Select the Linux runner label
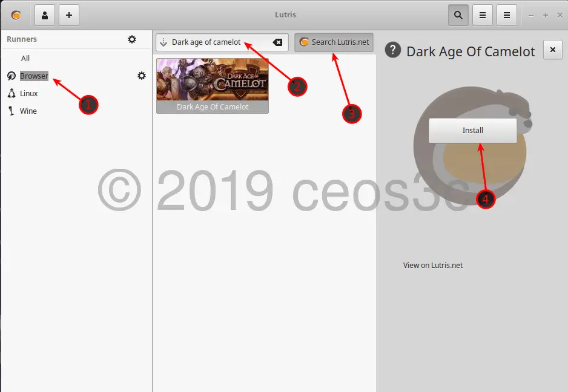The image size is (568, 392). click(29, 93)
